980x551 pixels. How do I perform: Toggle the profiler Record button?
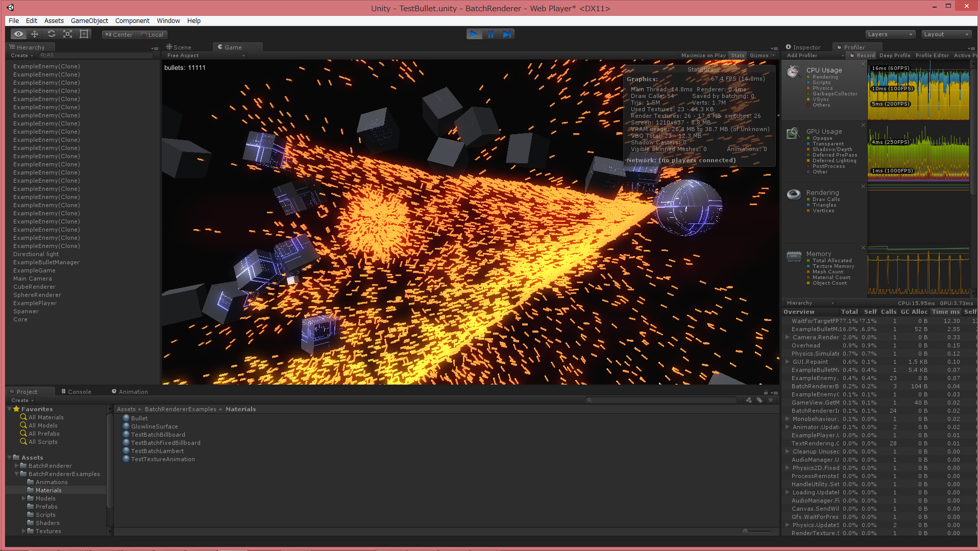(x=863, y=56)
